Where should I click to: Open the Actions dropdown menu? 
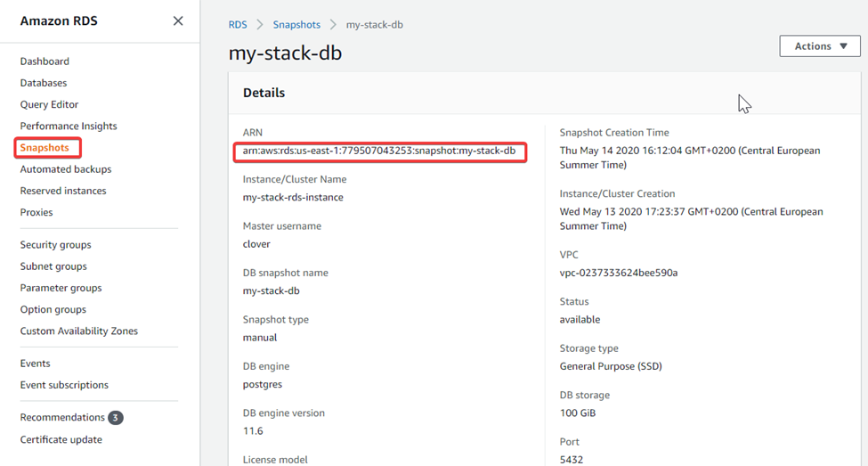820,46
